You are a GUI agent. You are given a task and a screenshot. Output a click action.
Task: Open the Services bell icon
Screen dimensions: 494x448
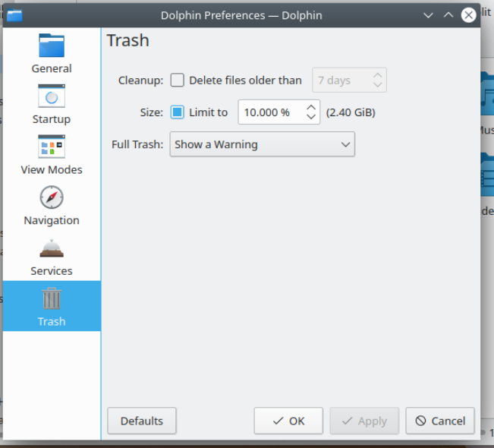point(52,248)
